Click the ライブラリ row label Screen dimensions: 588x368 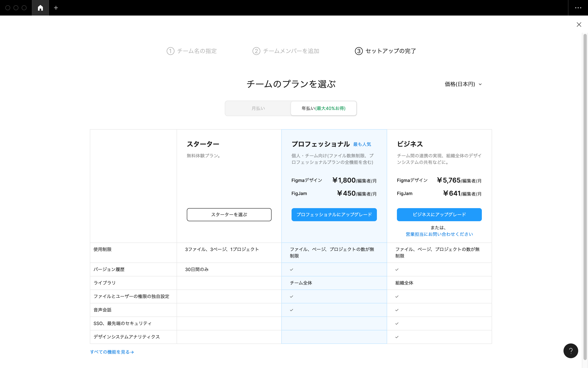point(105,283)
